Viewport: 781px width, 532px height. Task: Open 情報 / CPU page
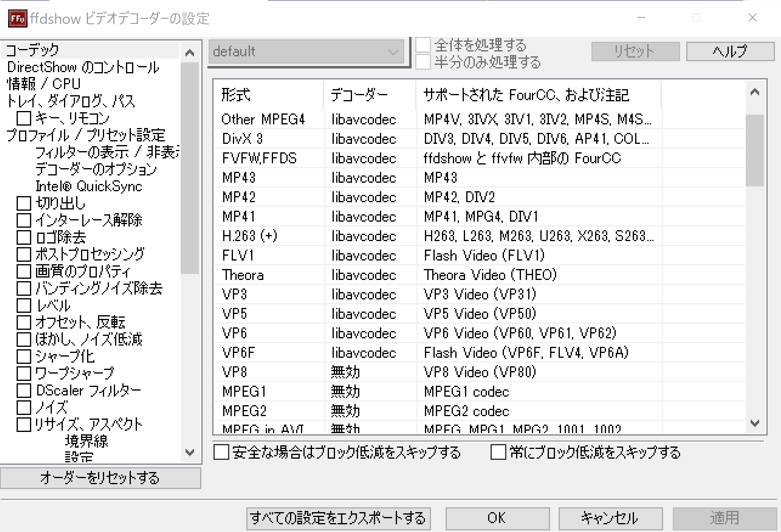pos(44,84)
